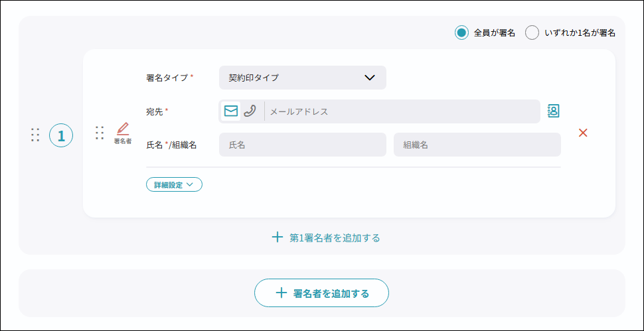This screenshot has width=644, height=331.
Task: Click the 第1署名者を追加する link
Action: [335, 237]
